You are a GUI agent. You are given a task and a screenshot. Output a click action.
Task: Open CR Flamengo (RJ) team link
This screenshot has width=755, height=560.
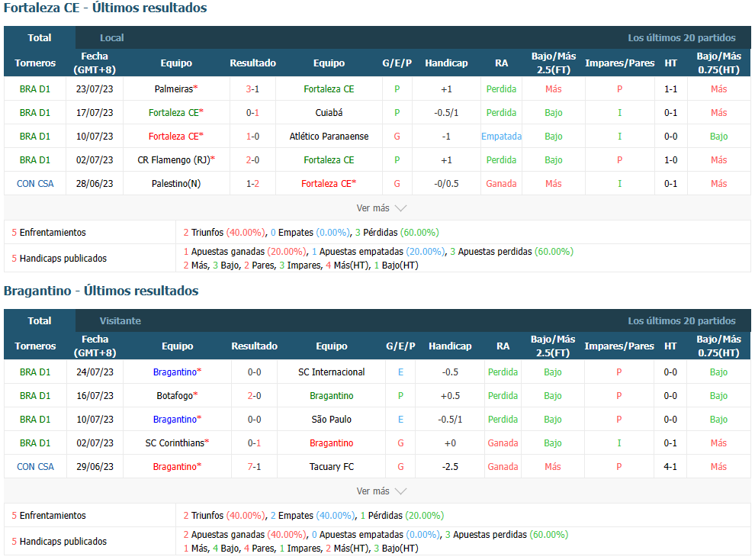pyautogui.click(x=174, y=160)
